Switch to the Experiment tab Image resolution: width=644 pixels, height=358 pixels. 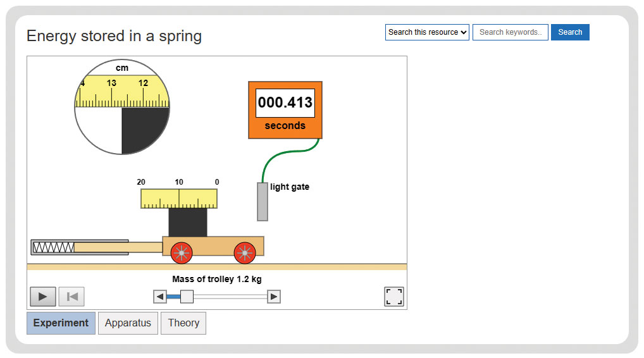pyautogui.click(x=61, y=323)
